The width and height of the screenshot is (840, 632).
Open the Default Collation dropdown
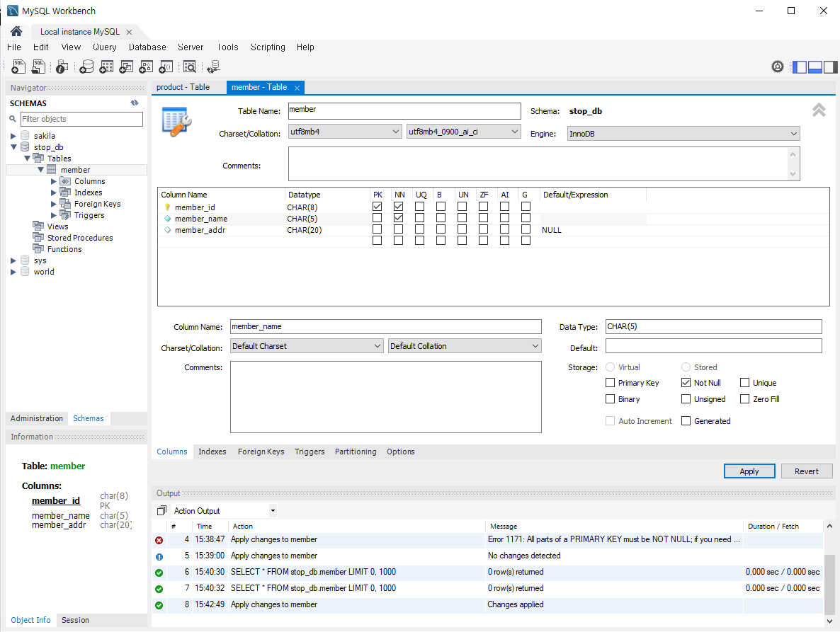[465, 346]
